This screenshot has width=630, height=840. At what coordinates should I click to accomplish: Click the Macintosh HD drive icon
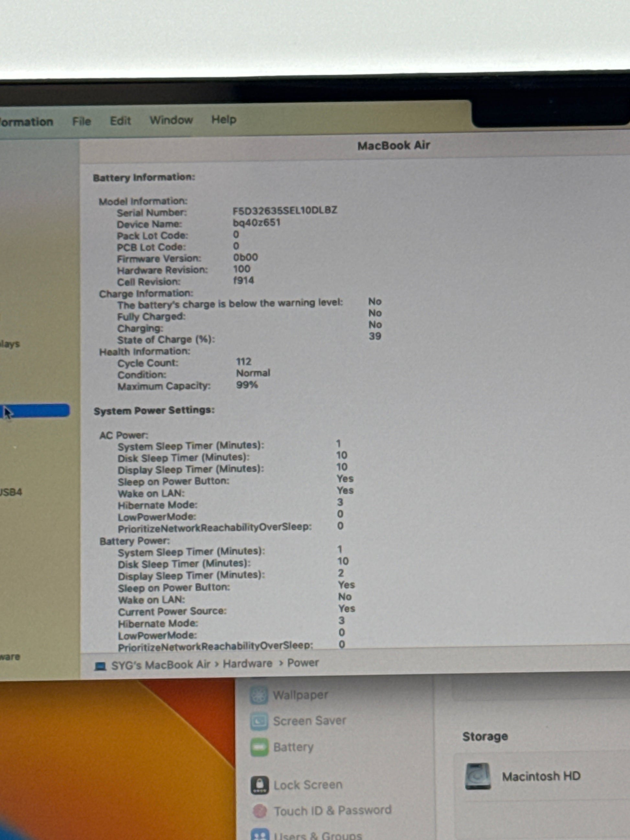pos(478,777)
